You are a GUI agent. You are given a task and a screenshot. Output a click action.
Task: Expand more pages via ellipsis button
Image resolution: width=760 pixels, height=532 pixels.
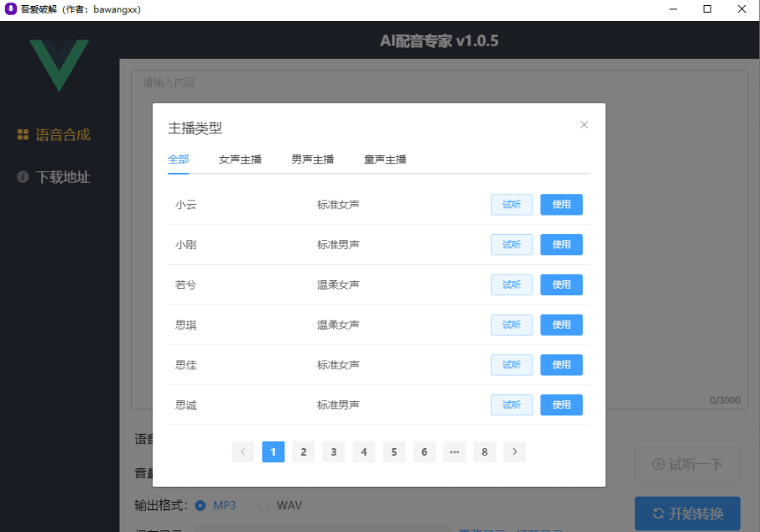tap(455, 452)
